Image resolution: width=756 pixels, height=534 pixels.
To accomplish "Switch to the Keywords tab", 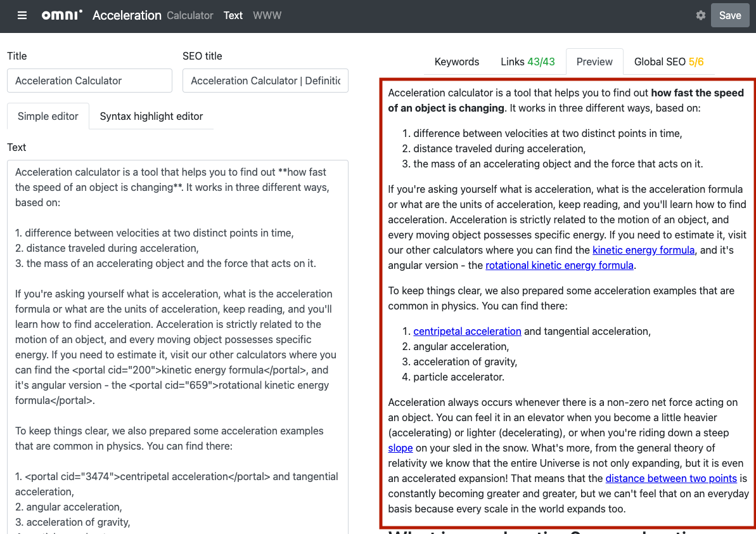I will [x=457, y=62].
